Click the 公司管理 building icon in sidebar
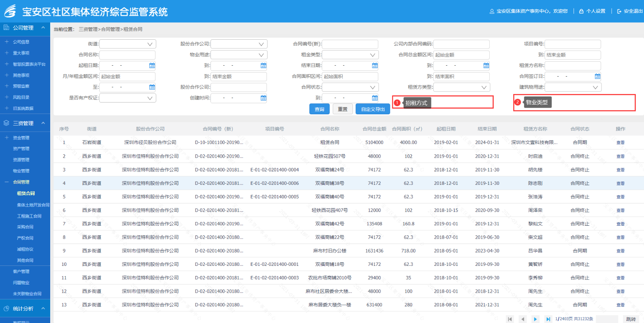 click(x=6, y=28)
